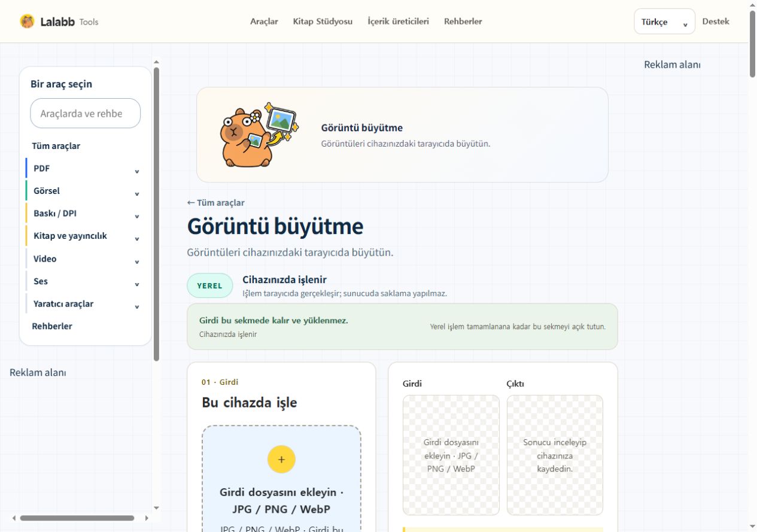The image size is (757, 532).
Task: Expand the PDF category
Action: click(x=85, y=169)
